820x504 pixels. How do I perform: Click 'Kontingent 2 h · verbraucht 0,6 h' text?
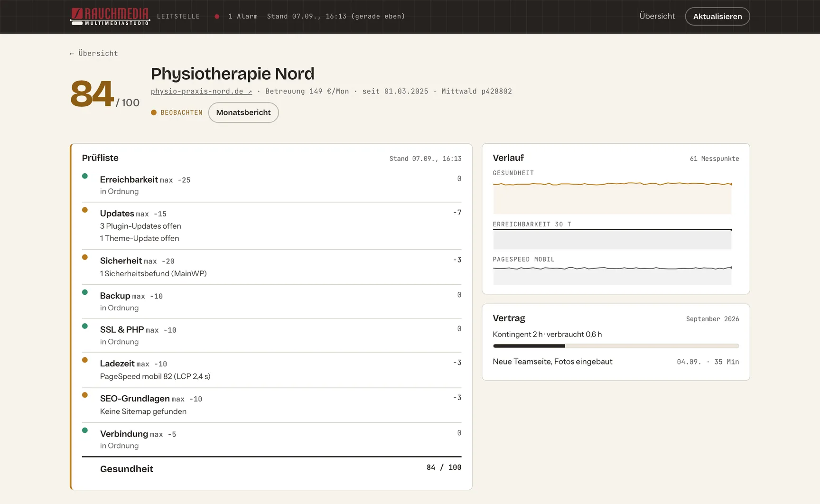coord(547,334)
